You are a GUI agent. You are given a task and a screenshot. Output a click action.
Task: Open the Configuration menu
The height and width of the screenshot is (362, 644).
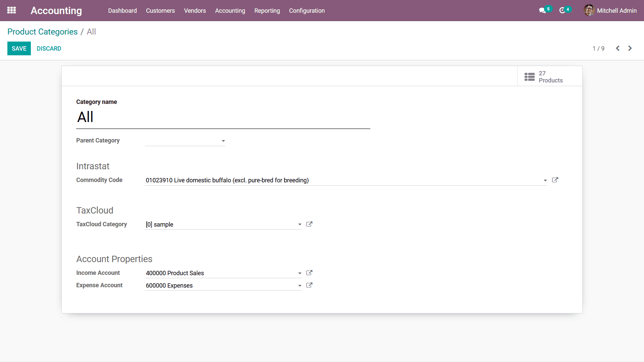(307, 11)
